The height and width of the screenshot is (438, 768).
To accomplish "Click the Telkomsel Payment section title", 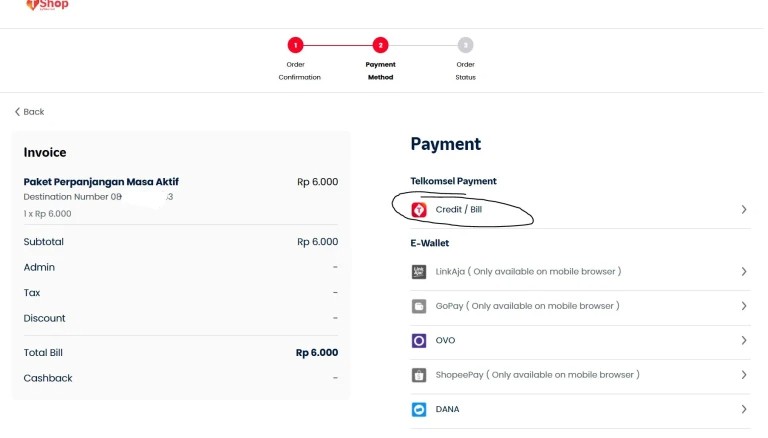I will (454, 181).
